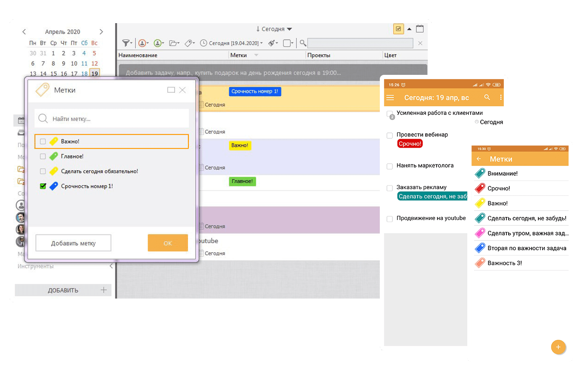Go to next month in calendar
This screenshot has width=588, height=386.
(x=101, y=32)
